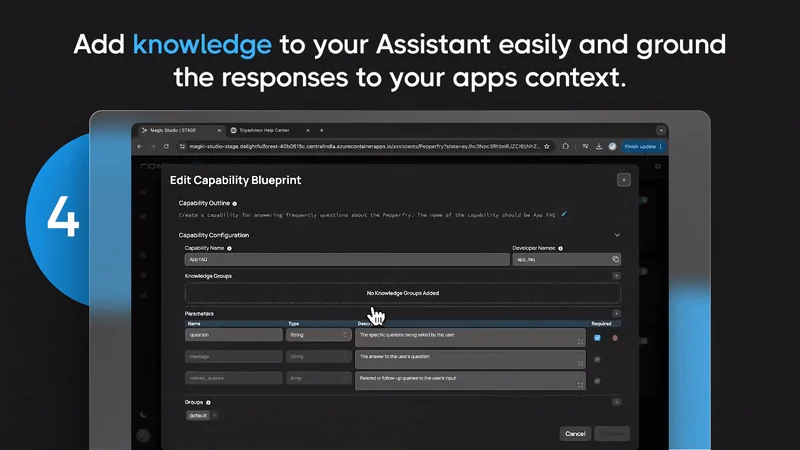
Task: Click the Developer Name field app_faq
Action: click(x=566, y=259)
